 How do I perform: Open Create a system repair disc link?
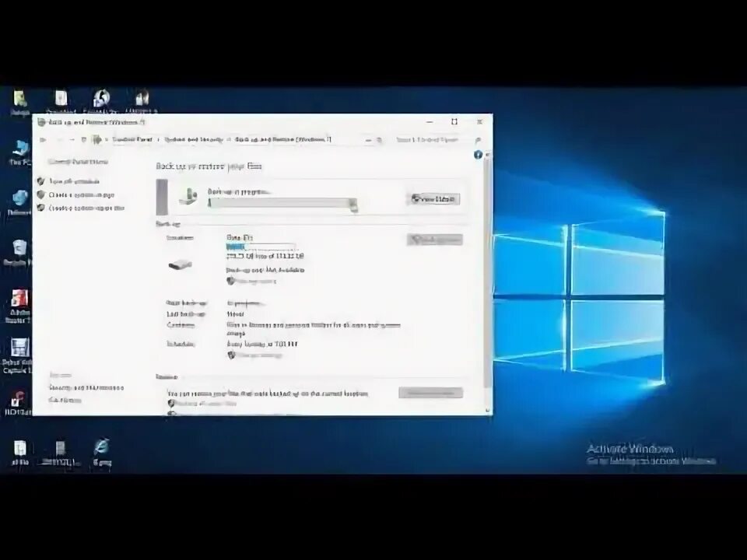point(86,208)
